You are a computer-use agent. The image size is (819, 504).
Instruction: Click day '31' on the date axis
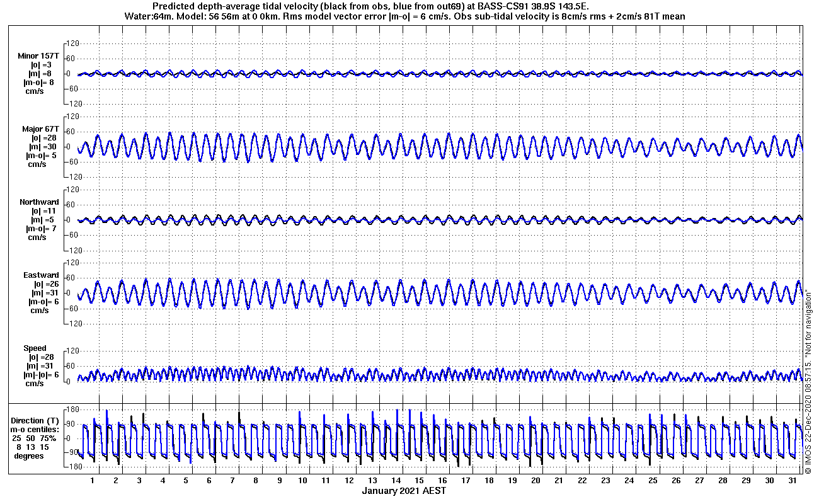[793, 480]
